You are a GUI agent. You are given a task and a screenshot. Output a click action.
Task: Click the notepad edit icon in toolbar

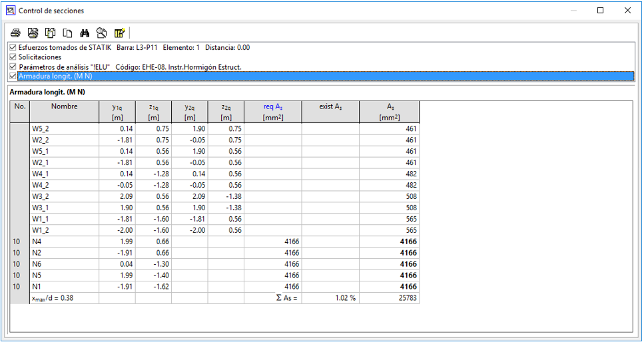point(119,33)
